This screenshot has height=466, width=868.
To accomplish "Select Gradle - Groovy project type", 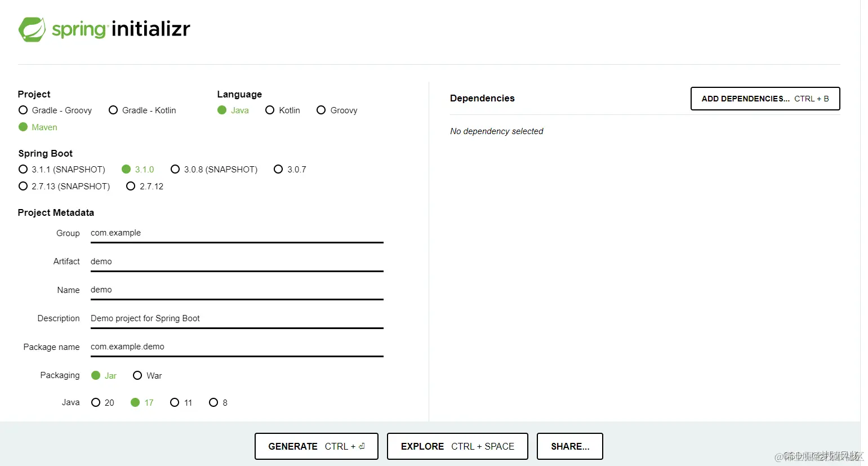I will (55, 110).
